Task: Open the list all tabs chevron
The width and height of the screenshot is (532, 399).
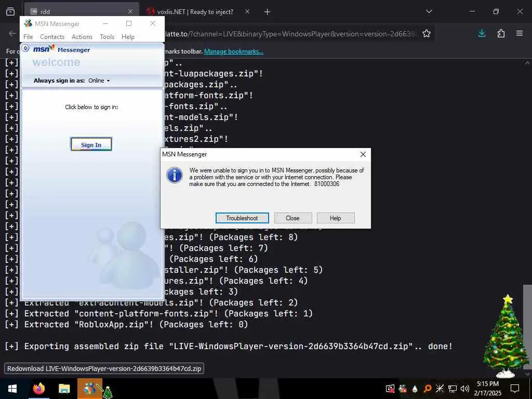Action: (429, 11)
